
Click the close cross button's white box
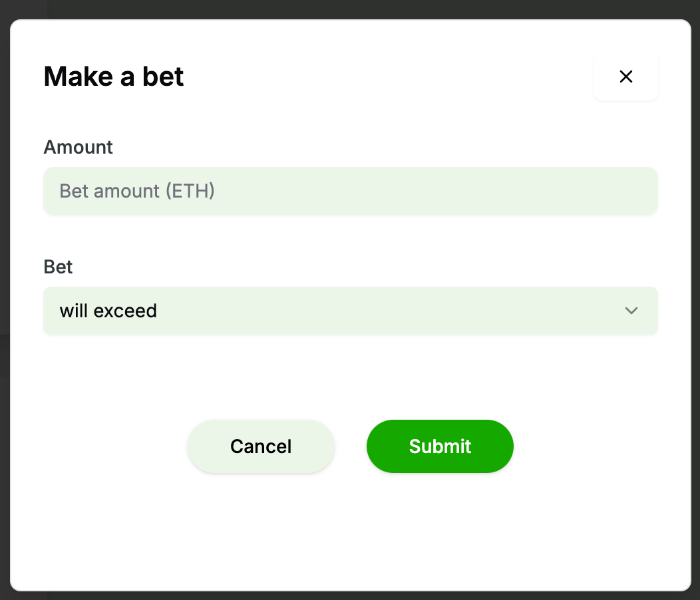point(626,76)
